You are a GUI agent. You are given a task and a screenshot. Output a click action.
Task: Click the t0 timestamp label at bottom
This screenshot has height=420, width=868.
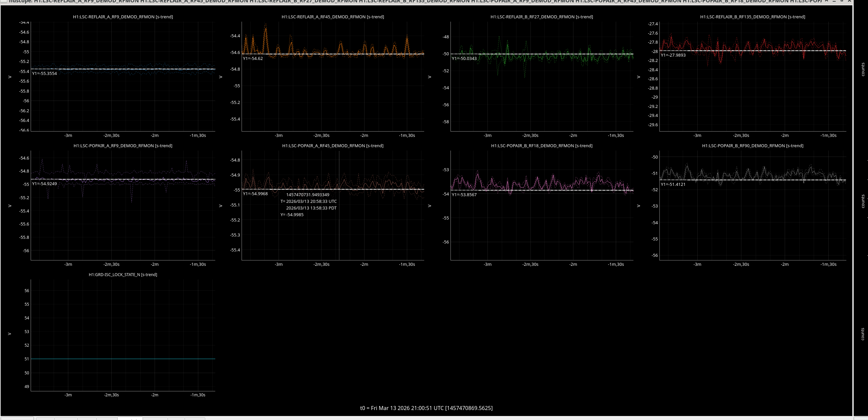[426, 408]
